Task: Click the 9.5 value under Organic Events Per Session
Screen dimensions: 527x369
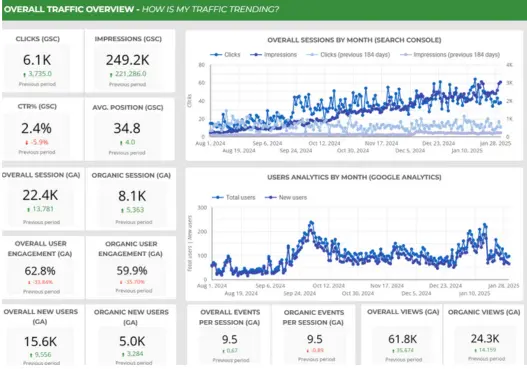Action: pyautogui.click(x=315, y=339)
